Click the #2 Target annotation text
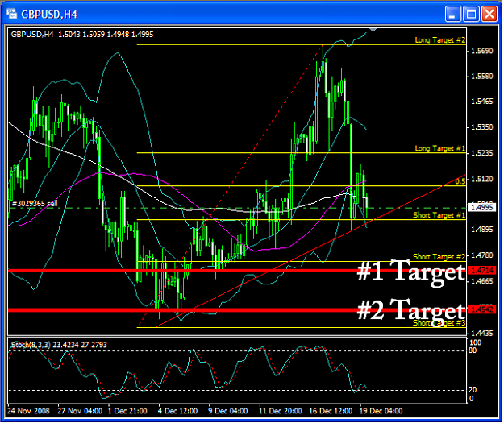The width and height of the screenshot is (504, 423). pos(411,311)
